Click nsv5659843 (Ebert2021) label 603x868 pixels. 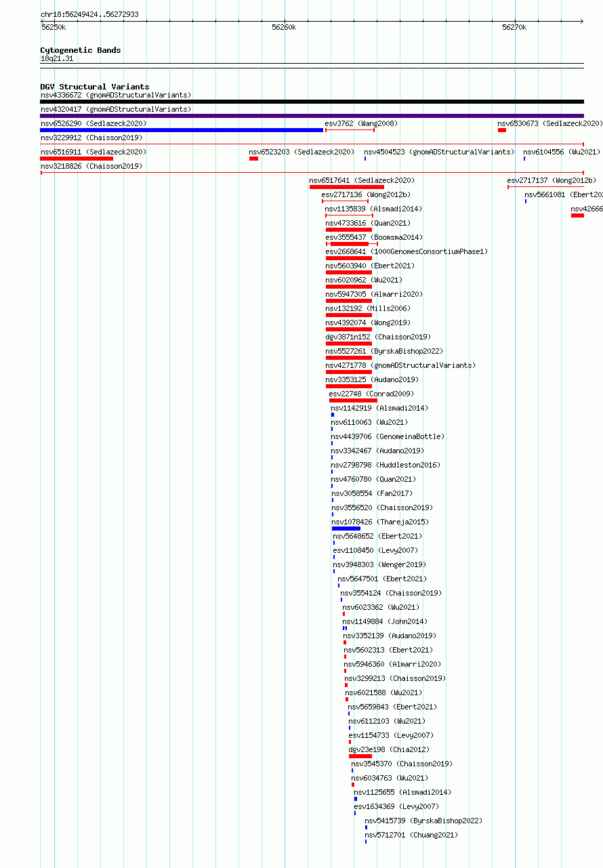tap(393, 707)
